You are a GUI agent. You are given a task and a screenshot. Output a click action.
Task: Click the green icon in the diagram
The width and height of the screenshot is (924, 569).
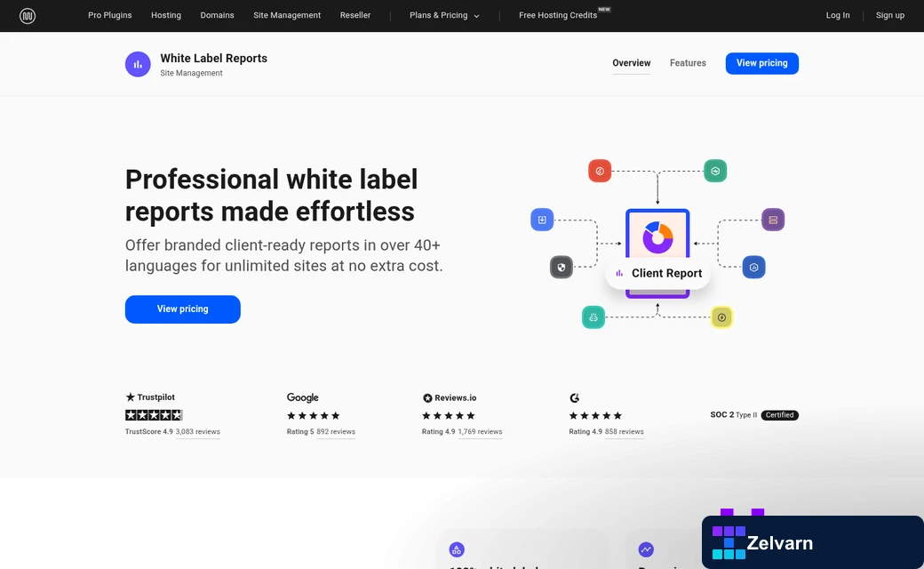click(x=715, y=171)
